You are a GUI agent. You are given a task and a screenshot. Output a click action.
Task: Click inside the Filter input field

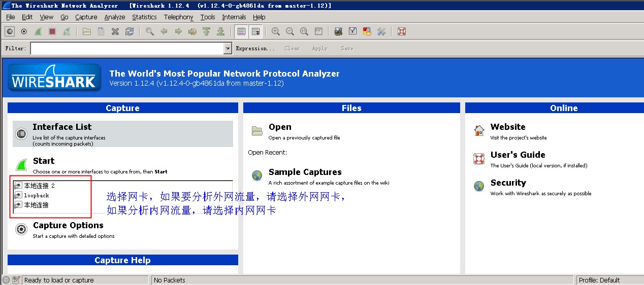click(126, 48)
